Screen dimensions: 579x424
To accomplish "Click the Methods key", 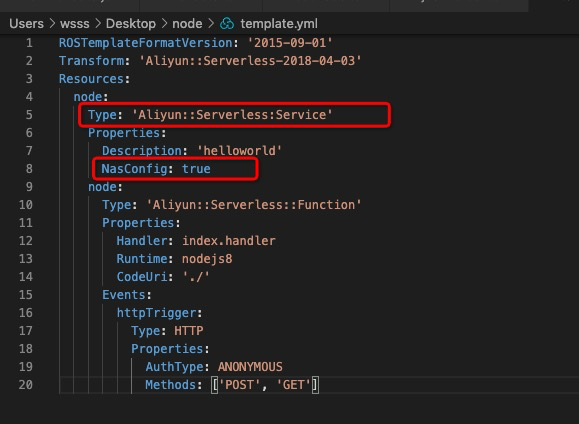I will (x=171, y=385).
